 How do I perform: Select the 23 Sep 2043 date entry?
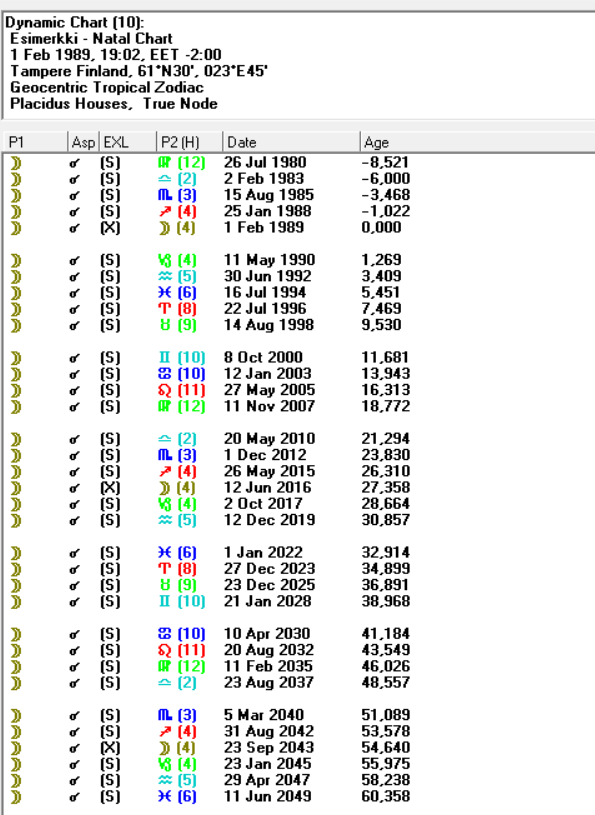tap(267, 747)
